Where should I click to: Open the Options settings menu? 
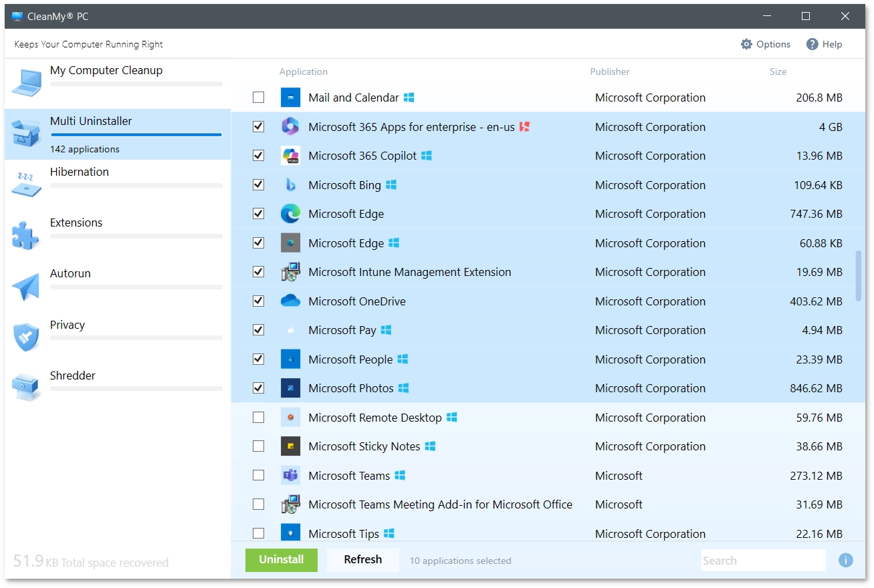coord(766,44)
